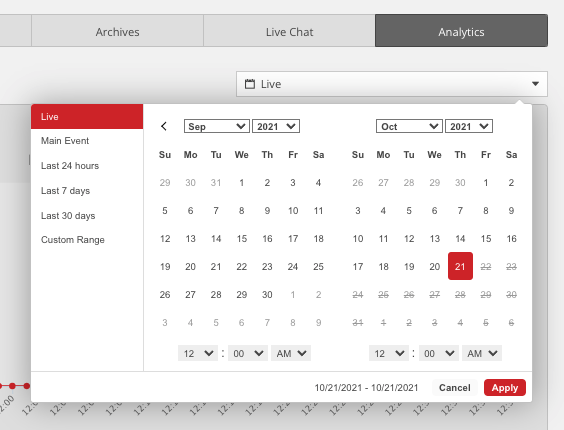
Task: Select October 13 in right calendar
Action: pyautogui.click(x=435, y=239)
